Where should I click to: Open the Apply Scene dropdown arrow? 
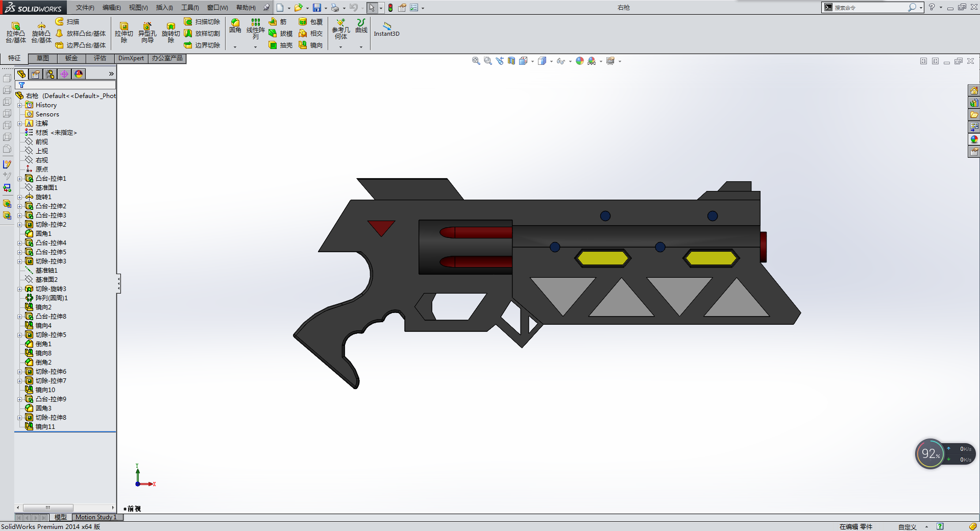point(601,61)
